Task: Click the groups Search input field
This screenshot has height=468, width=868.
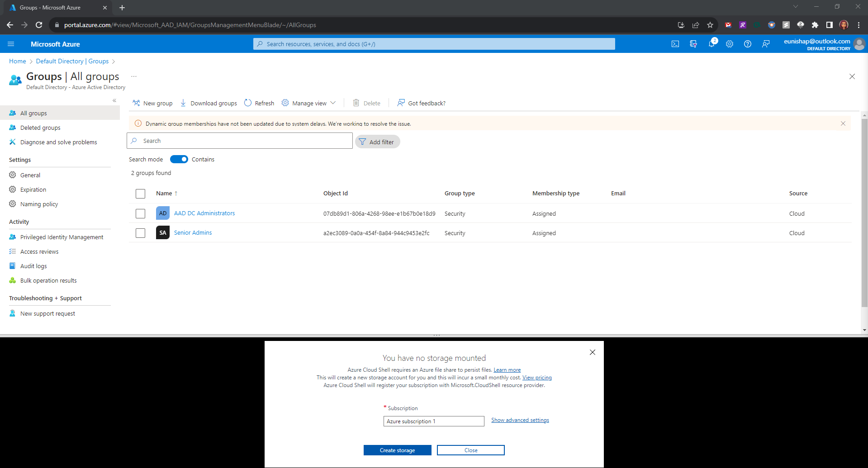Action: coord(244,141)
